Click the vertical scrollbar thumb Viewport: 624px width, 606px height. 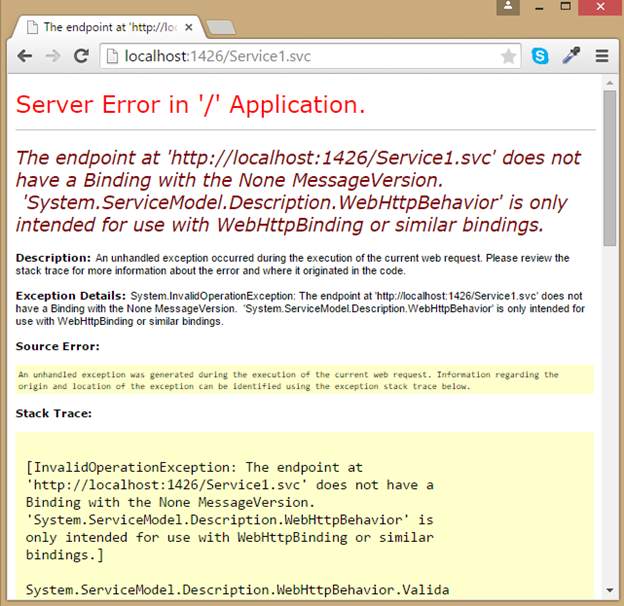[x=610, y=168]
